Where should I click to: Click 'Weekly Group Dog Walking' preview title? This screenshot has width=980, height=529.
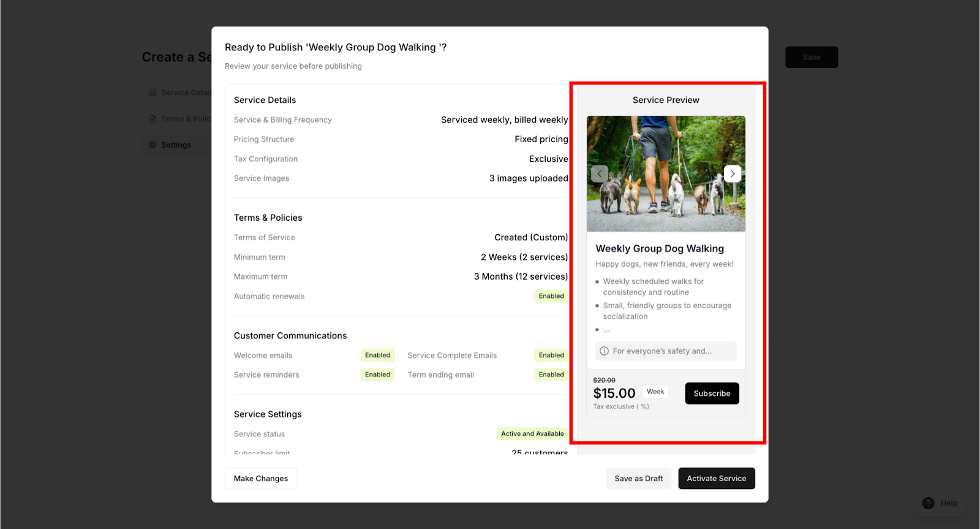point(660,249)
